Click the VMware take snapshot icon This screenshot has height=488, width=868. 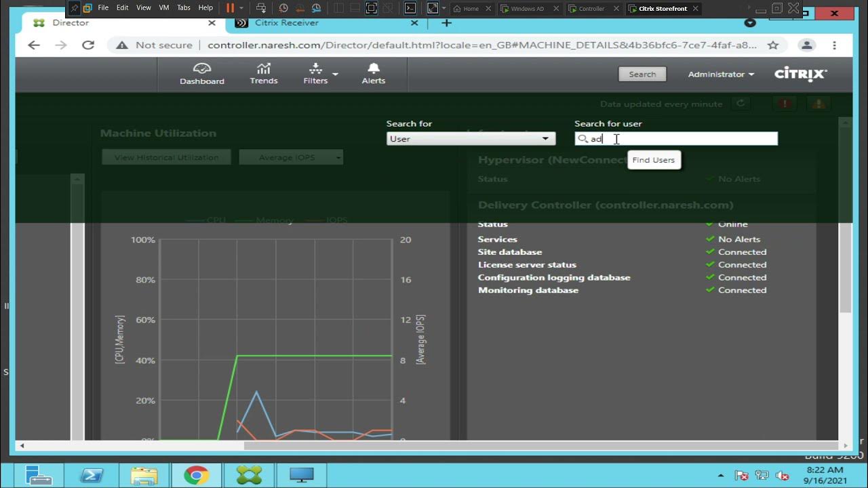pos(283,8)
